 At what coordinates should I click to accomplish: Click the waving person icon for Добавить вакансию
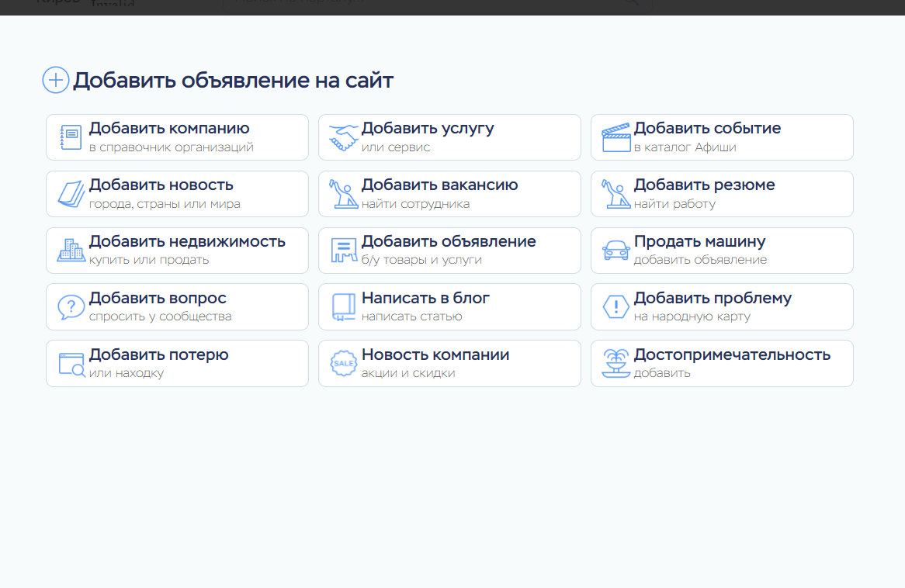click(343, 194)
